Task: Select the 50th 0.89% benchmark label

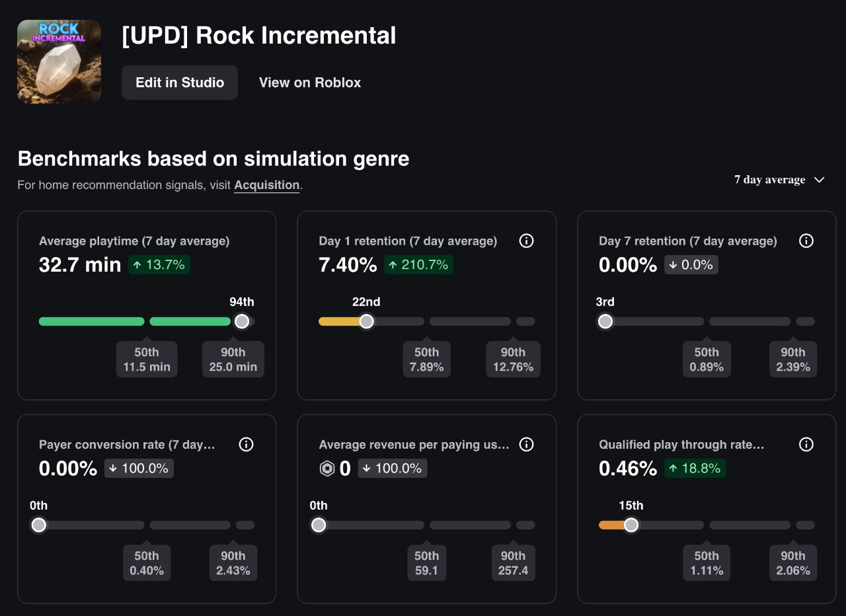Action: coord(707,360)
